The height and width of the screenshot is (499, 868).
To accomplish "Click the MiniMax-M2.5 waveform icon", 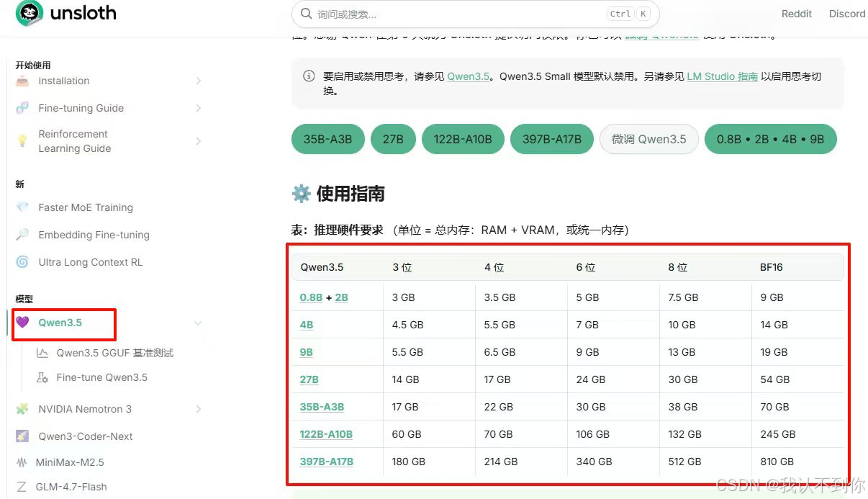I will pyautogui.click(x=22, y=462).
